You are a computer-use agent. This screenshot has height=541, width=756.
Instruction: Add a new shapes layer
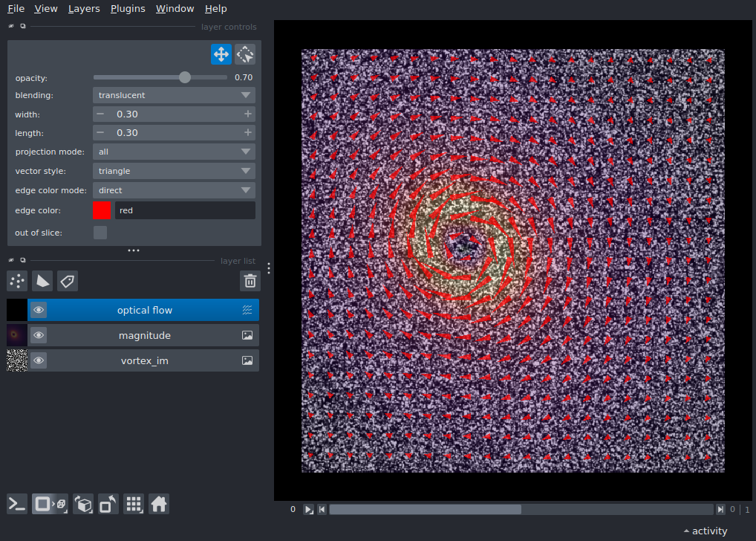pyautogui.click(x=42, y=281)
